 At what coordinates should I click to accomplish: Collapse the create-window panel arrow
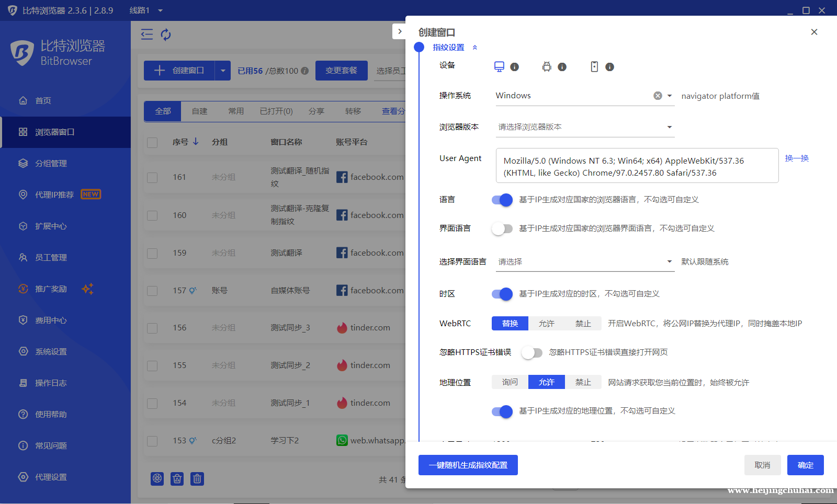[x=400, y=31]
